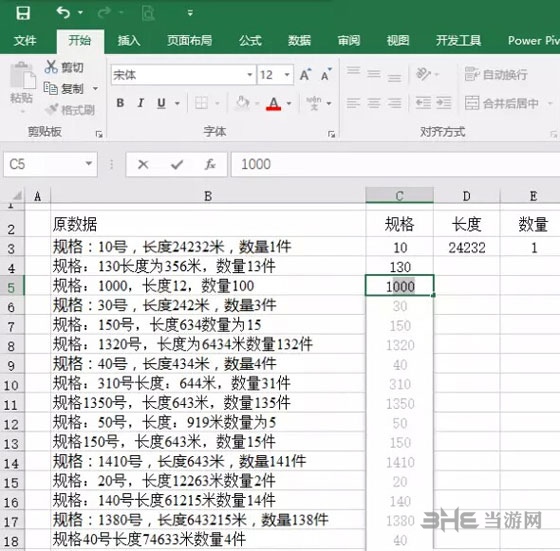This screenshot has width=560, height=551.
Task: Click the 剪切 cut button
Action: 64,67
